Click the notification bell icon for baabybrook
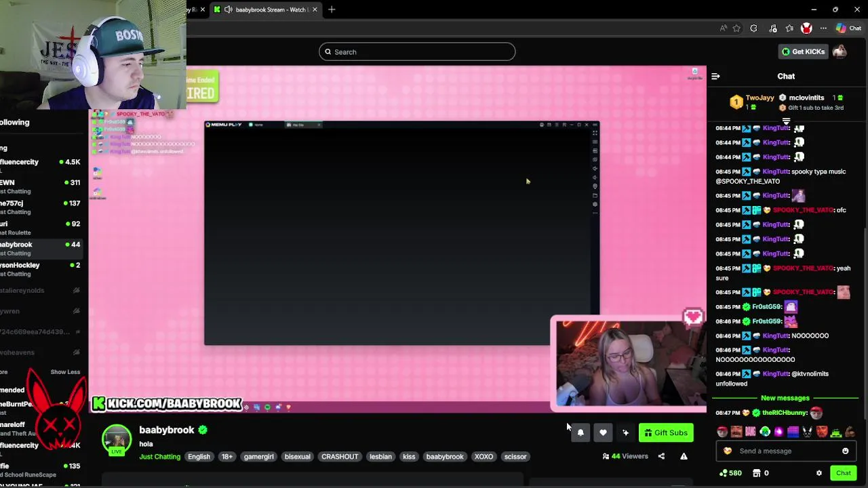Image resolution: width=868 pixels, height=488 pixels. 580,432
